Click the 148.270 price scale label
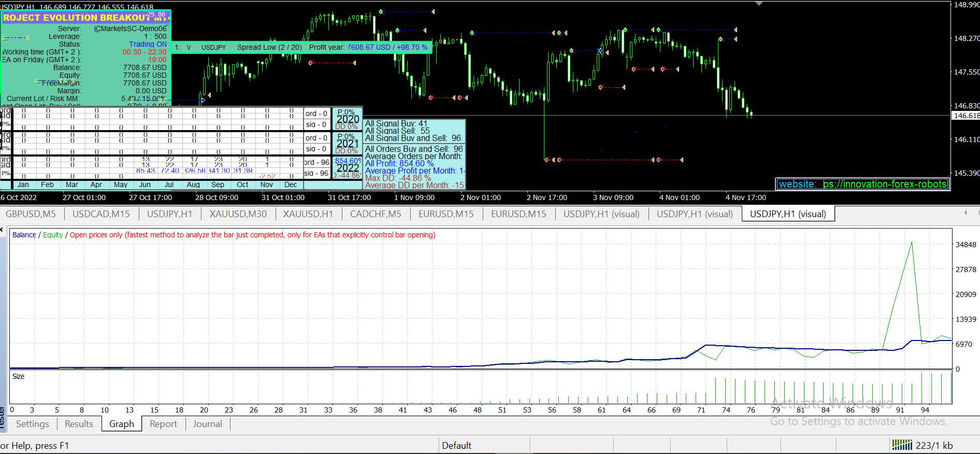 click(x=967, y=38)
